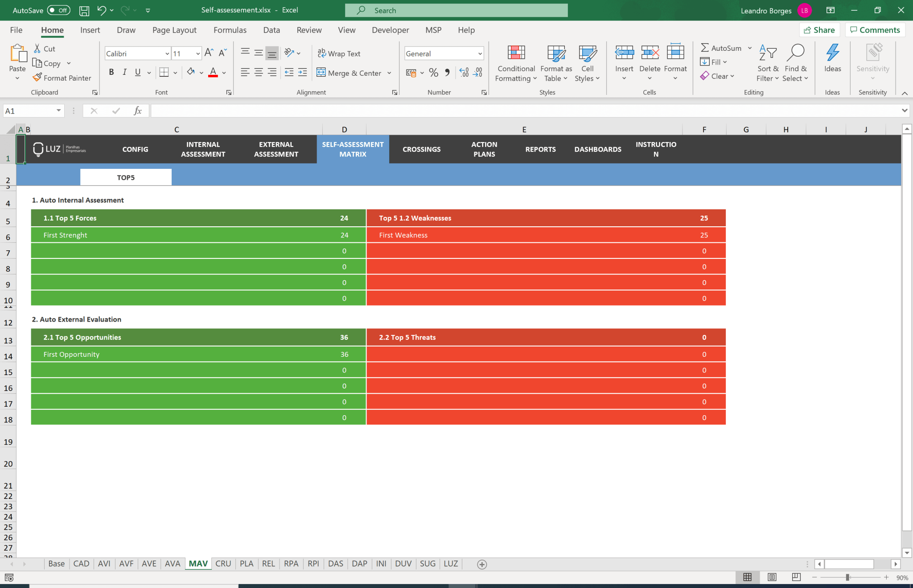913x588 pixels.
Task: Toggle italic formatting
Action: [x=125, y=72]
